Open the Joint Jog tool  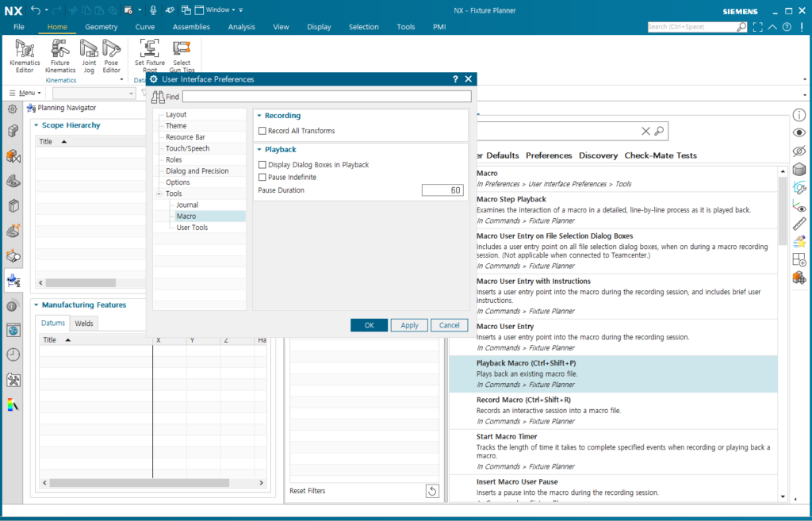tap(89, 56)
